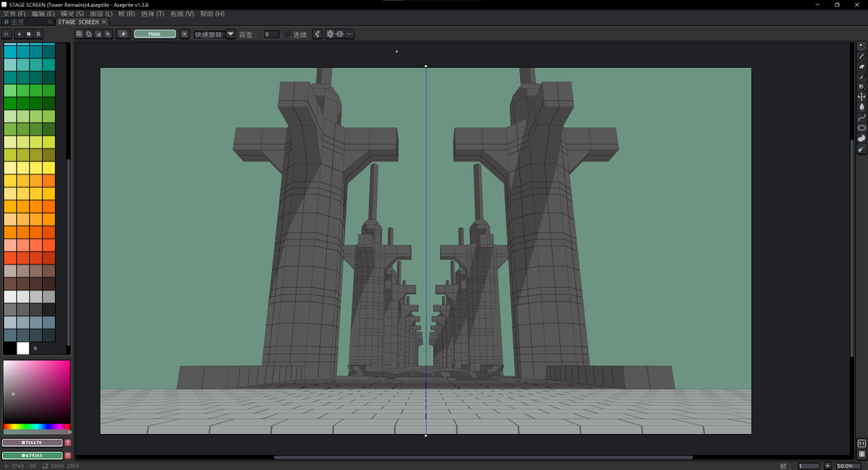Click the dynamics icon in context bar
This screenshot has height=470, width=868.
(x=317, y=34)
